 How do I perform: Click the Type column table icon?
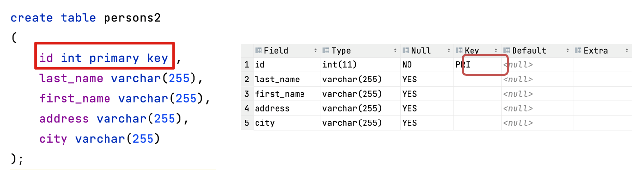click(326, 51)
